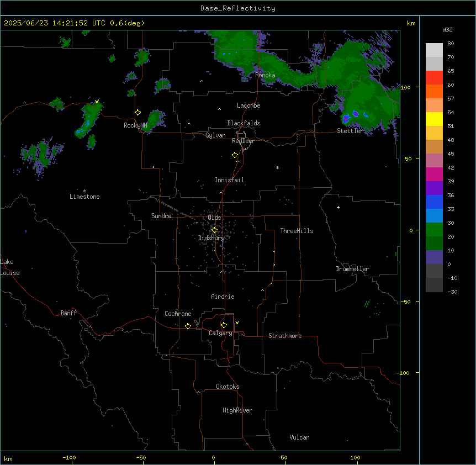476x465 pixels.
Task: Click the ThreeHills label
Action: pyautogui.click(x=297, y=231)
